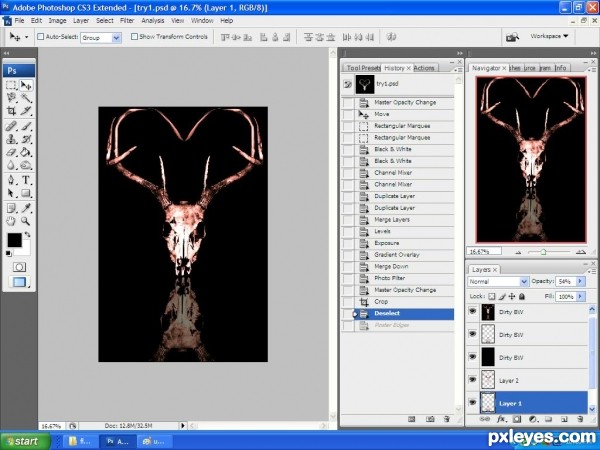
Task: Open the layer Fill slider arrow
Action: coord(580,297)
